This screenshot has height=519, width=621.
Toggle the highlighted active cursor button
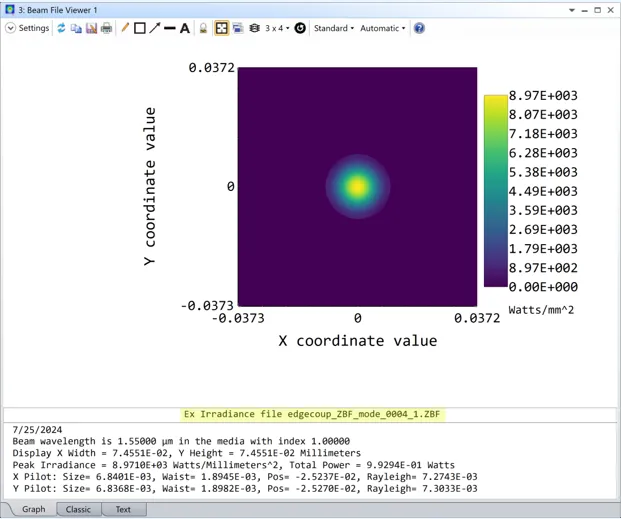point(221,28)
